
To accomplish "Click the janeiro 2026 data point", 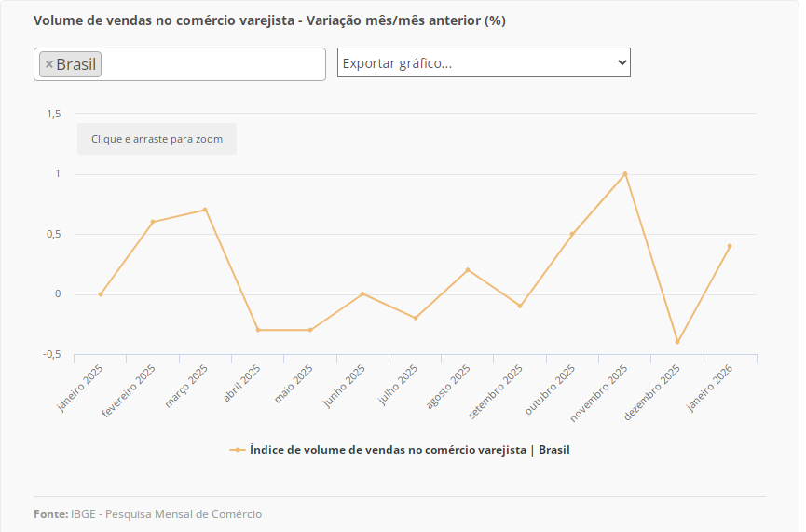I will click(x=730, y=246).
